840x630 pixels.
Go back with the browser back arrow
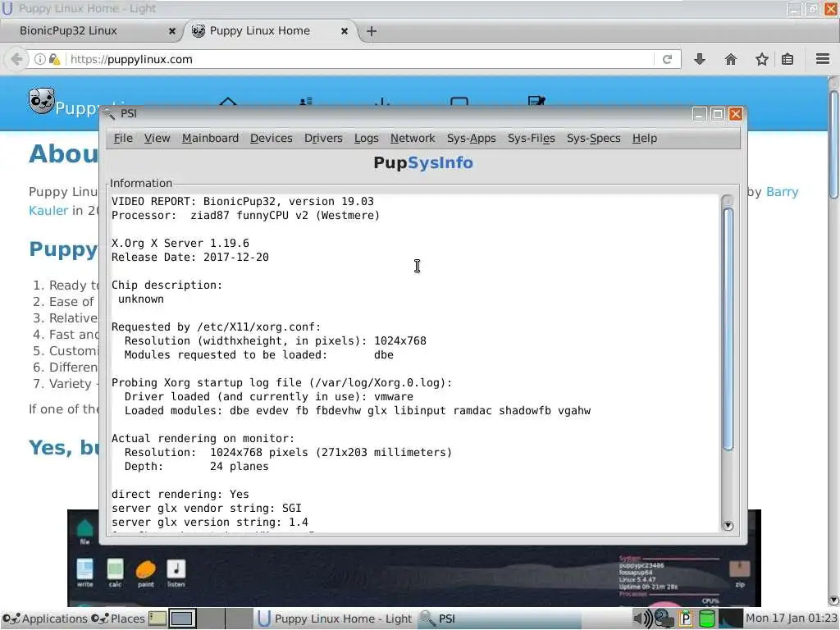point(16,59)
